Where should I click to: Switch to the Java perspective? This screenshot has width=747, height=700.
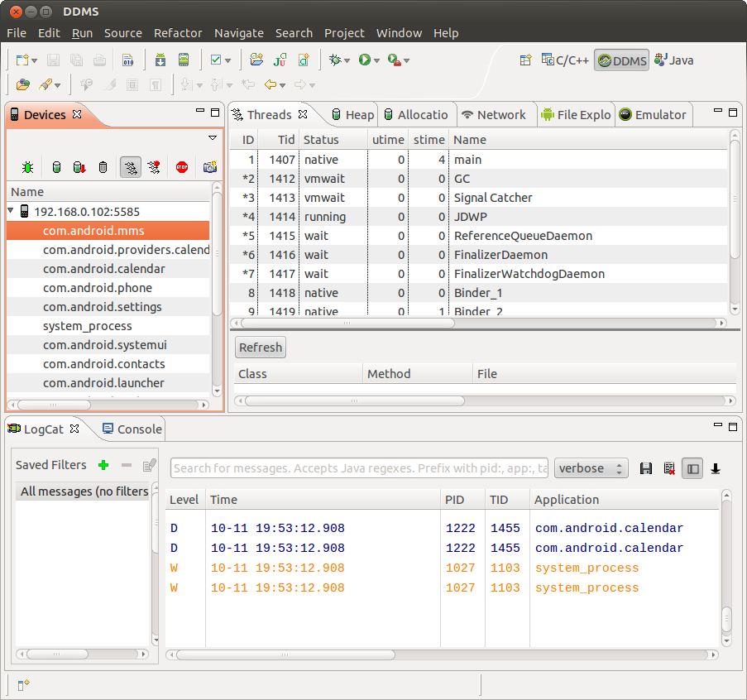[x=674, y=60]
